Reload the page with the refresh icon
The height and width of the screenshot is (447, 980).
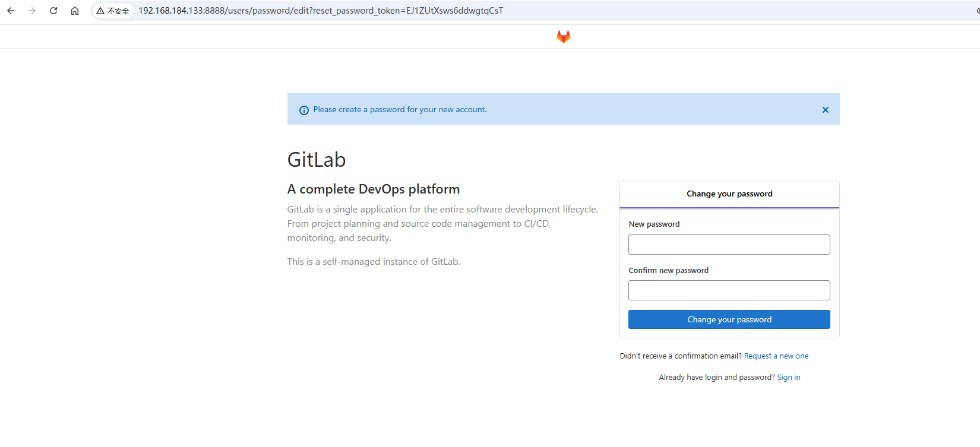pyautogui.click(x=53, y=11)
